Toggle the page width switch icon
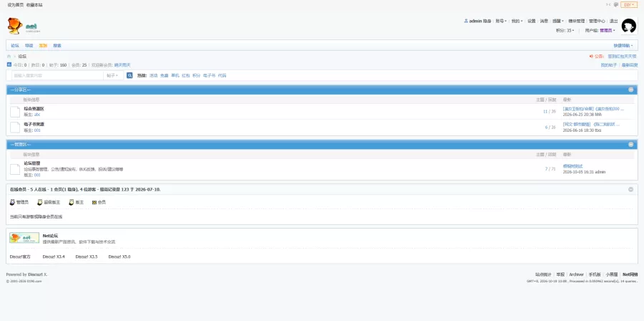The image size is (644, 321). (x=608, y=4)
